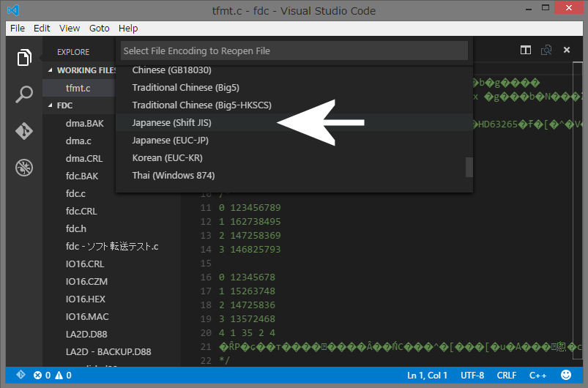Open dma.c file
Image resolution: width=588 pixels, height=388 pixels.
pos(78,141)
